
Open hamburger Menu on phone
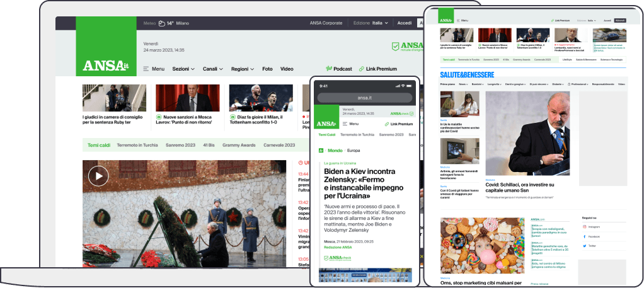pos(350,124)
